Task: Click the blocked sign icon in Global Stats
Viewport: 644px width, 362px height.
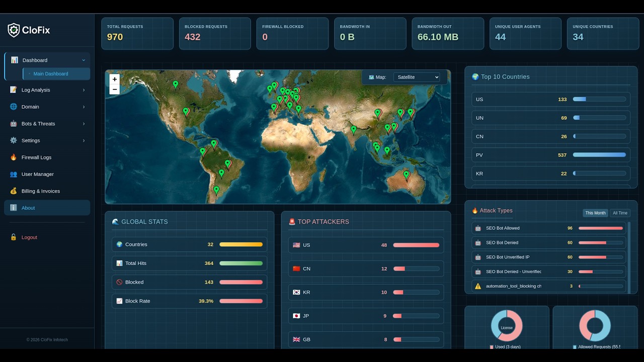Action: pos(119,282)
